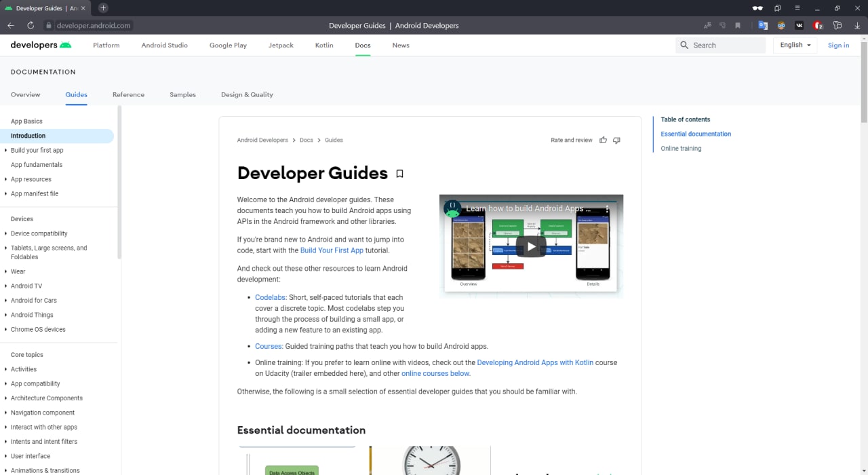Open News in the top navigation

click(x=401, y=45)
